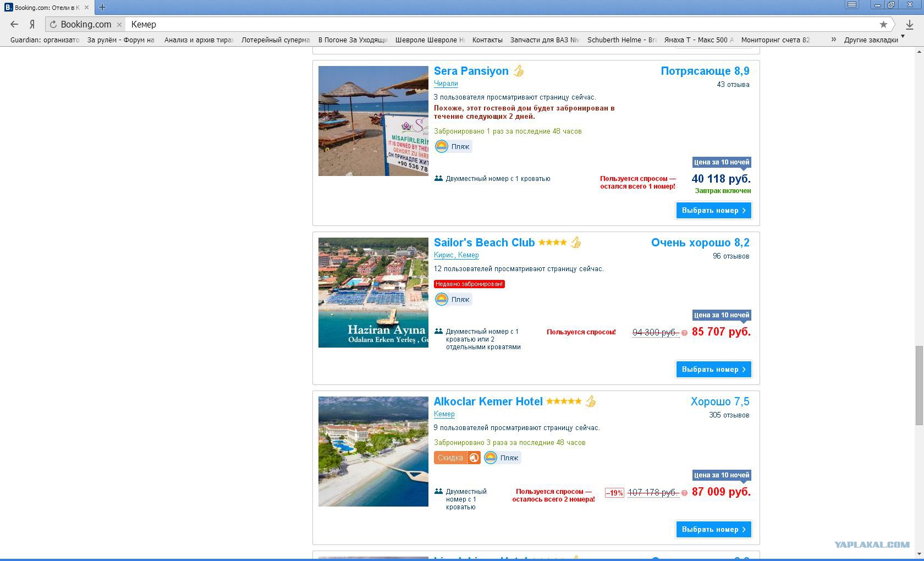The image size is (924, 561).
Task: Switch to the Booking.com browser tab
Action: (x=47, y=7)
